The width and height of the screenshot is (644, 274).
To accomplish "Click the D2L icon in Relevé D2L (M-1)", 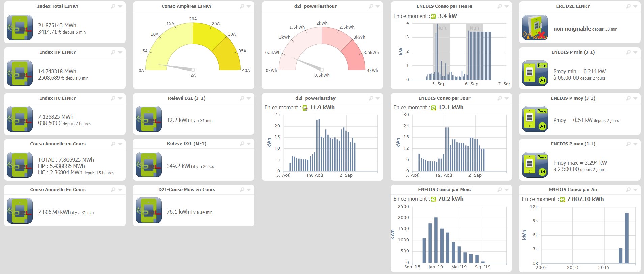I will coord(149,165).
